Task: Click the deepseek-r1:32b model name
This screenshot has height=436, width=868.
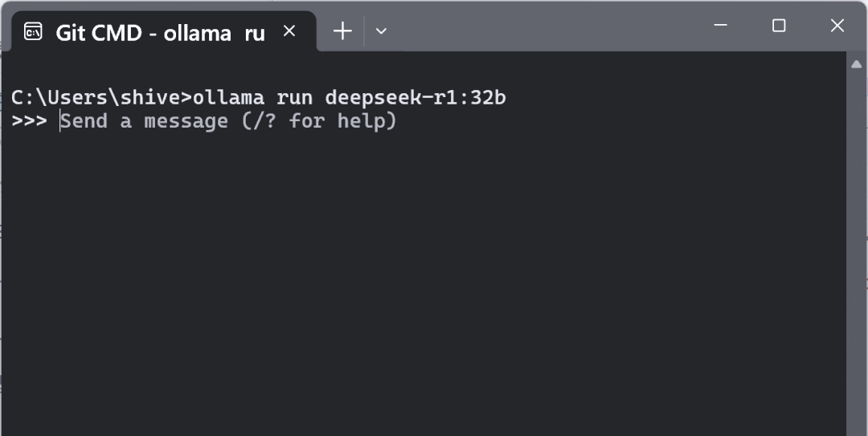Action: (415, 98)
